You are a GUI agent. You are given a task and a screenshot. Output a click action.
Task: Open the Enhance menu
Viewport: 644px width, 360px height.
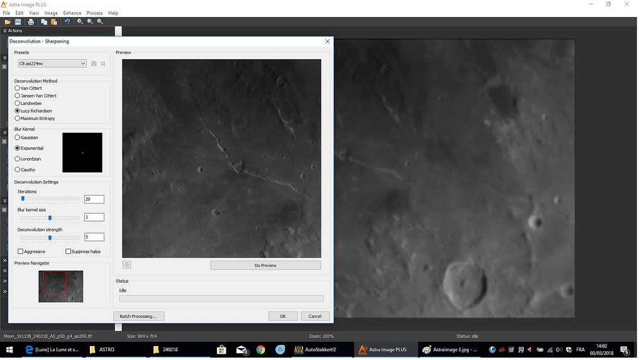coord(72,13)
